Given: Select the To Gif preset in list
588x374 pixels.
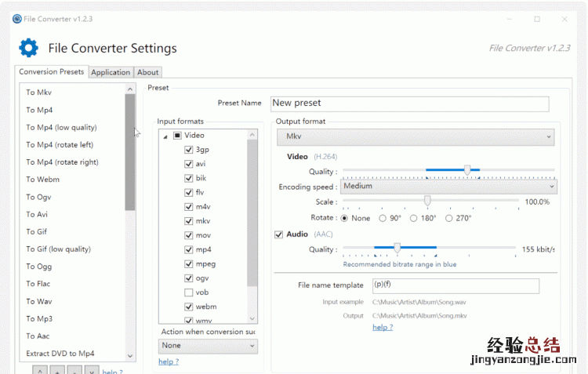Looking at the screenshot, I should click(36, 231).
